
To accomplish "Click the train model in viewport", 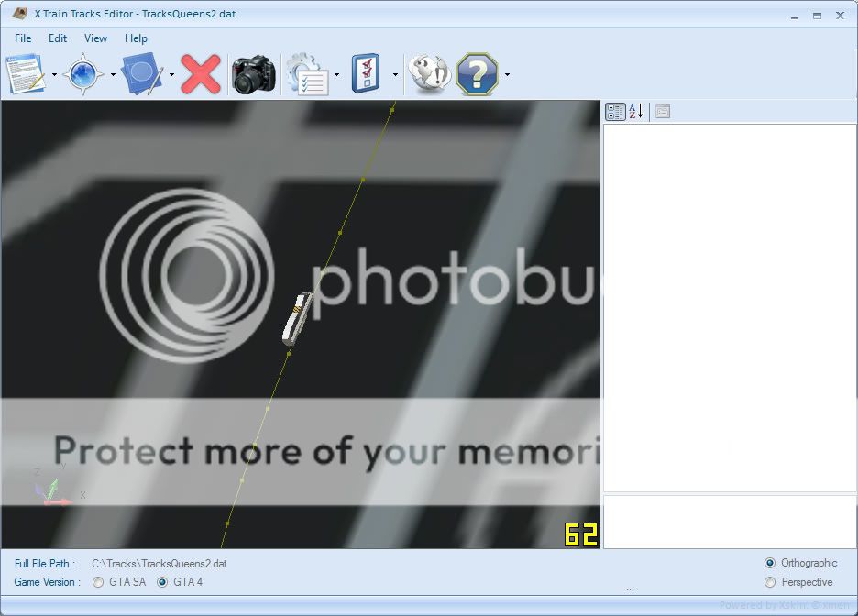I will tap(296, 319).
